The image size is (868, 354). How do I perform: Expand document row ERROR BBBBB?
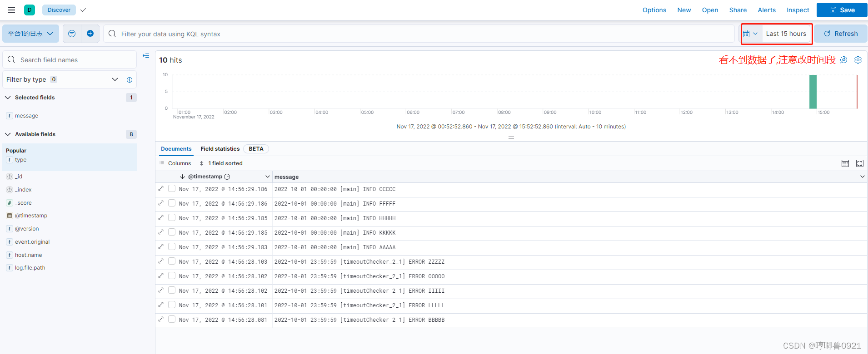(x=161, y=319)
